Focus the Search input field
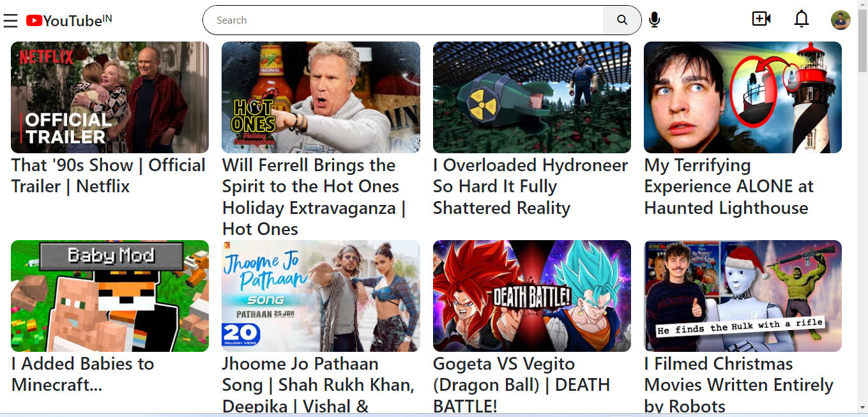 click(403, 20)
